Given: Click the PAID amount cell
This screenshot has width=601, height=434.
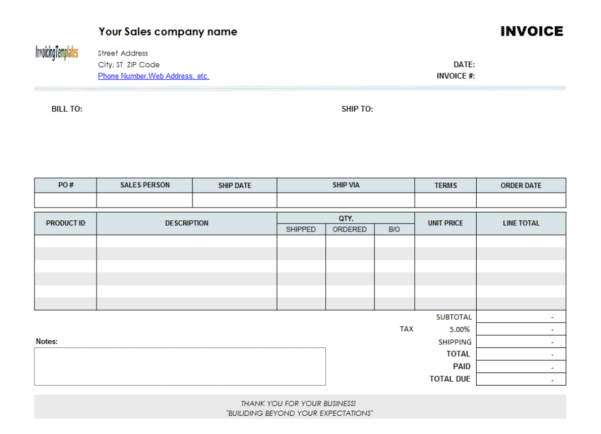Looking at the screenshot, I should click(521, 366).
